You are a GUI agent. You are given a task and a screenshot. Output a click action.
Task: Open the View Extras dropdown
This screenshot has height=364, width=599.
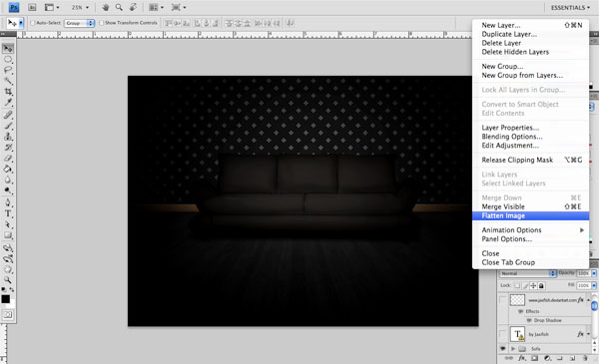(x=52, y=7)
